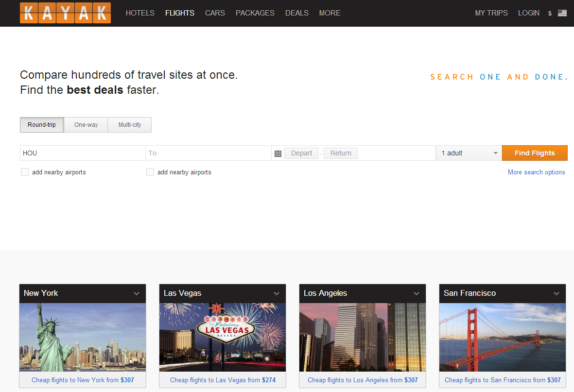Screen dimensions: 574x392
Task: Expand the New York card chevron
Action: pos(137,293)
